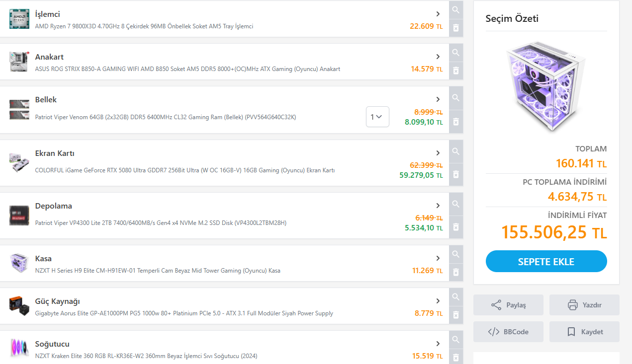The height and width of the screenshot is (364, 632).
Task: Delete the Bellek item via its trash icon
Action: pyautogui.click(x=456, y=122)
